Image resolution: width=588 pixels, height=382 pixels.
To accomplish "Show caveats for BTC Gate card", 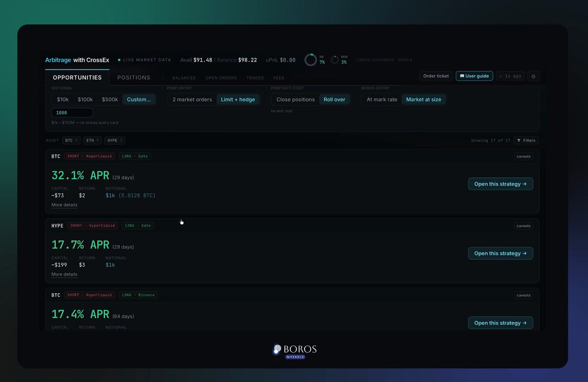I will (523, 157).
